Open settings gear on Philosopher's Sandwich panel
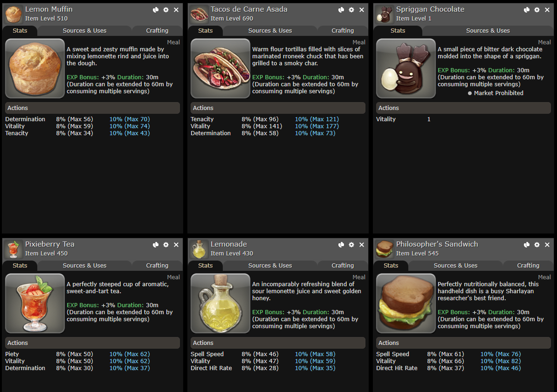The width and height of the screenshot is (557, 392). (x=537, y=245)
